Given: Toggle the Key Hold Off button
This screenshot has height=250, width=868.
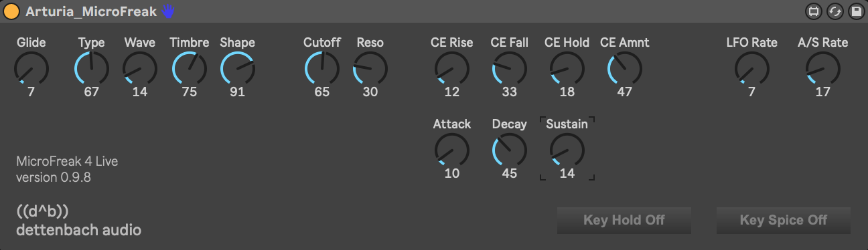Looking at the screenshot, I should click(624, 220).
